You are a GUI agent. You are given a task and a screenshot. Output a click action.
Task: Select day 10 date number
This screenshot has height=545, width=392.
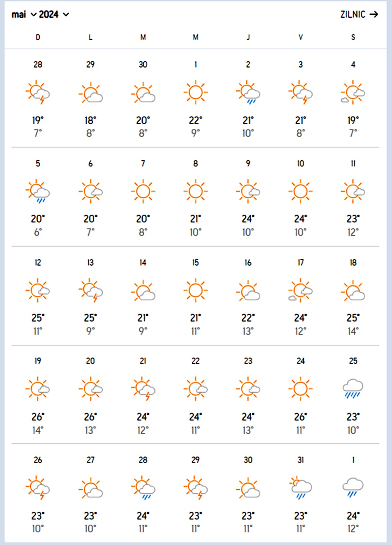tap(300, 163)
